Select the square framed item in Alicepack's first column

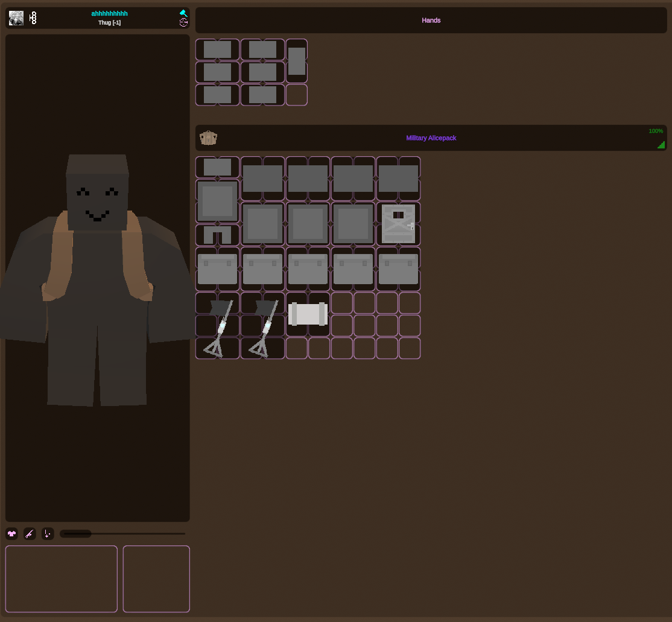tap(217, 201)
